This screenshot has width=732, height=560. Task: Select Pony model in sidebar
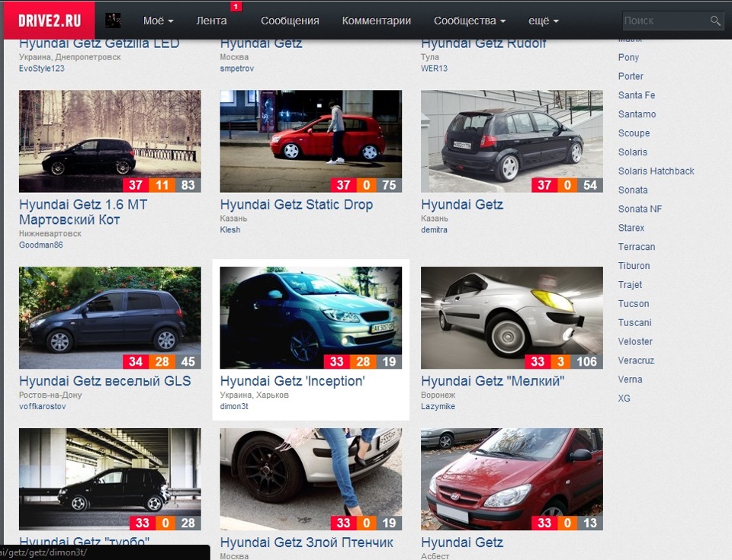628,57
